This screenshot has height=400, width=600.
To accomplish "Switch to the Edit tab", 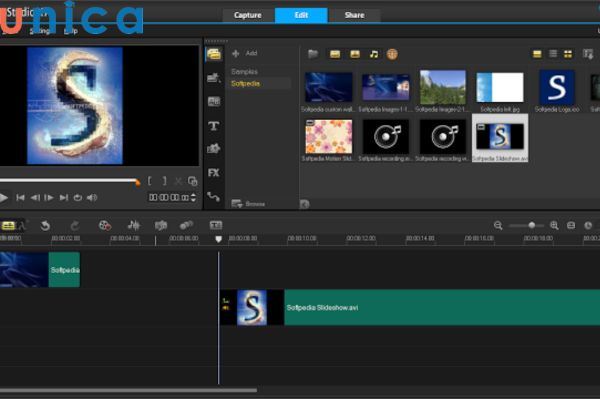I will (301, 15).
